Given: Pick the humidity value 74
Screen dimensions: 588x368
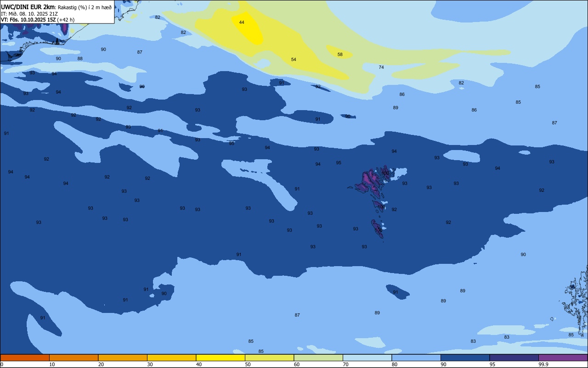Looking at the screenshot, I should (x=381, y=67).
